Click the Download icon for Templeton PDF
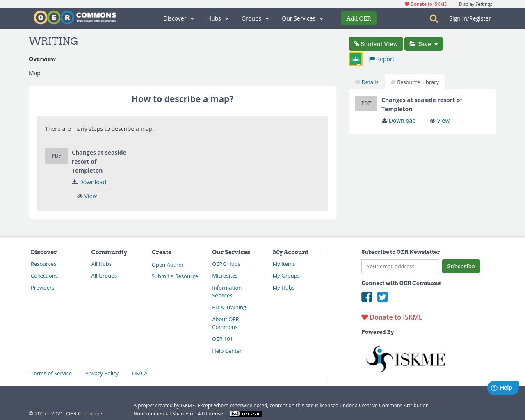 (384, 120)
